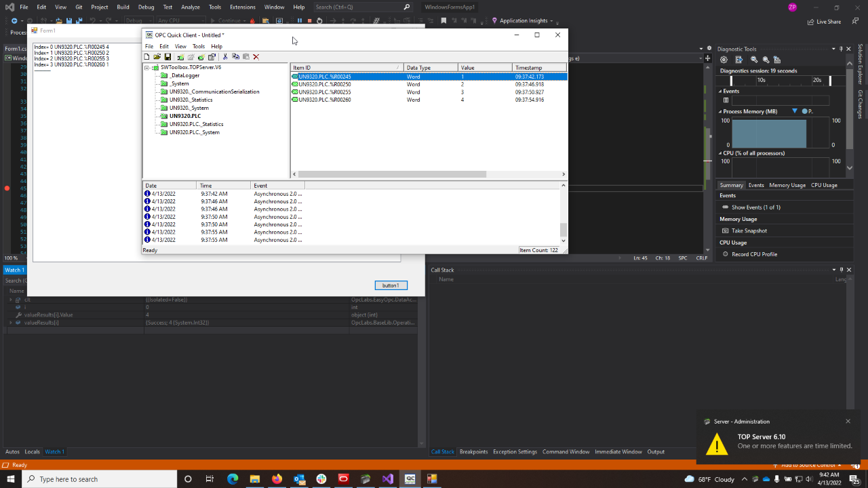The image size is (868, 488).
Task: Click Copy icon in OPC Quick Client toolbar
Action: (235, 57)
